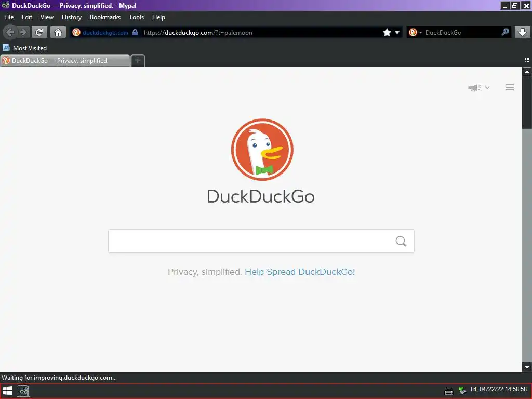
Task: Open the Tools menu
Action: click(x=136, y=17)
